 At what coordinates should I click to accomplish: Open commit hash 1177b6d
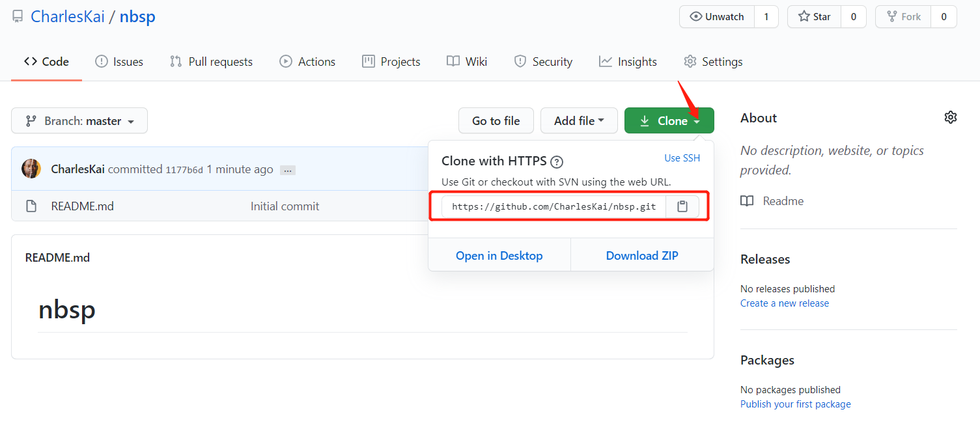pyautogui.click(x=184, y=170)
